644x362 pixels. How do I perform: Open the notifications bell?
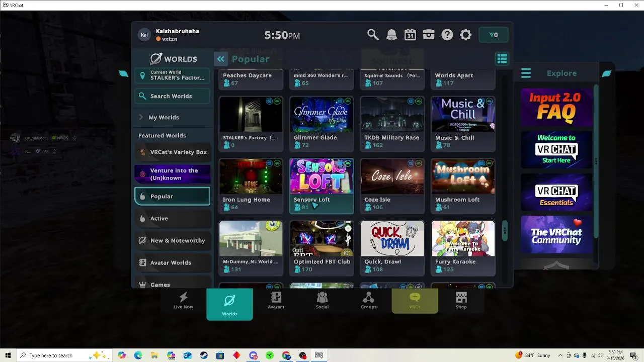391,35
